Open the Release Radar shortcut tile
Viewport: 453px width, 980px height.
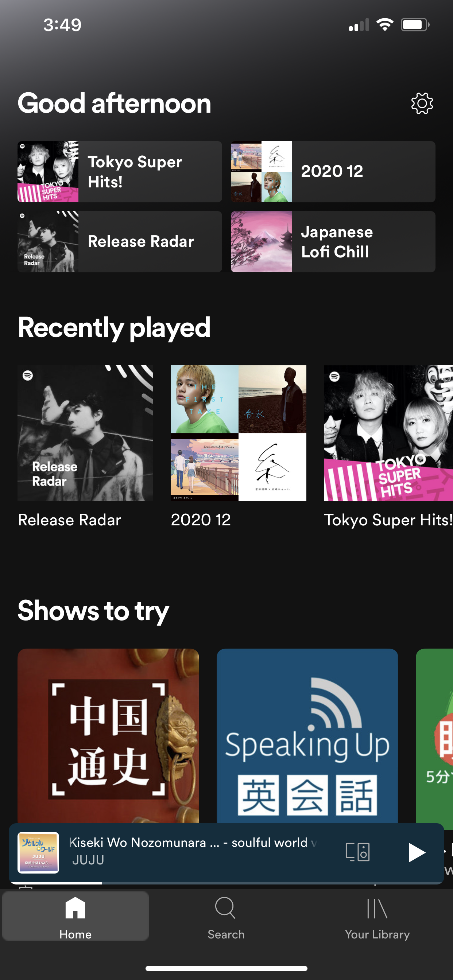pos(120,242)
